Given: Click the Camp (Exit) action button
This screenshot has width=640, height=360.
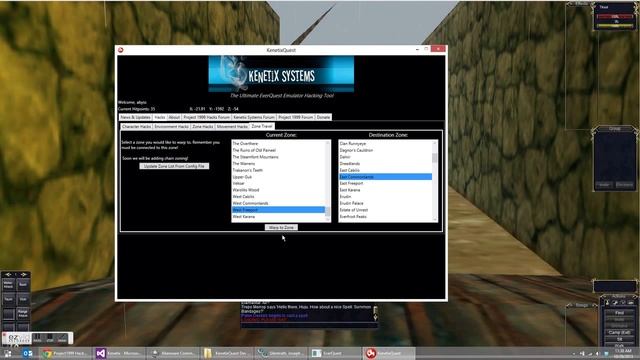Looking at the screenshot, I should (619, 333).
